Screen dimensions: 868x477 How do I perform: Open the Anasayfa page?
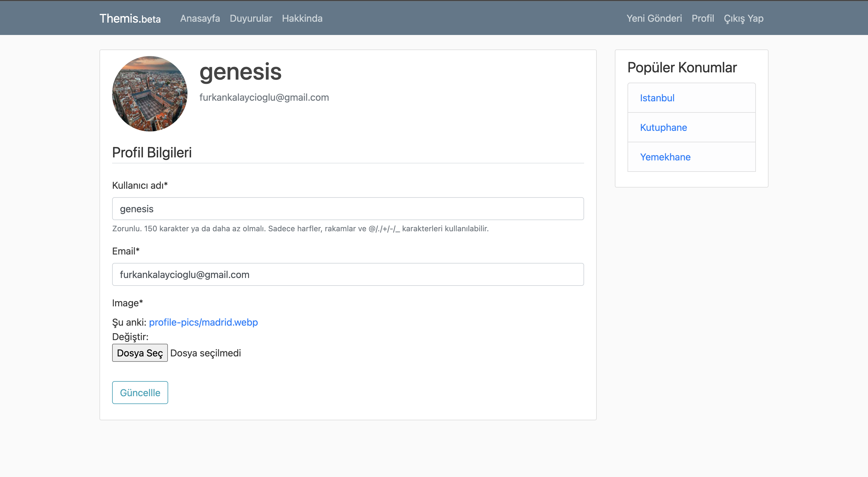tap(200, 18)
